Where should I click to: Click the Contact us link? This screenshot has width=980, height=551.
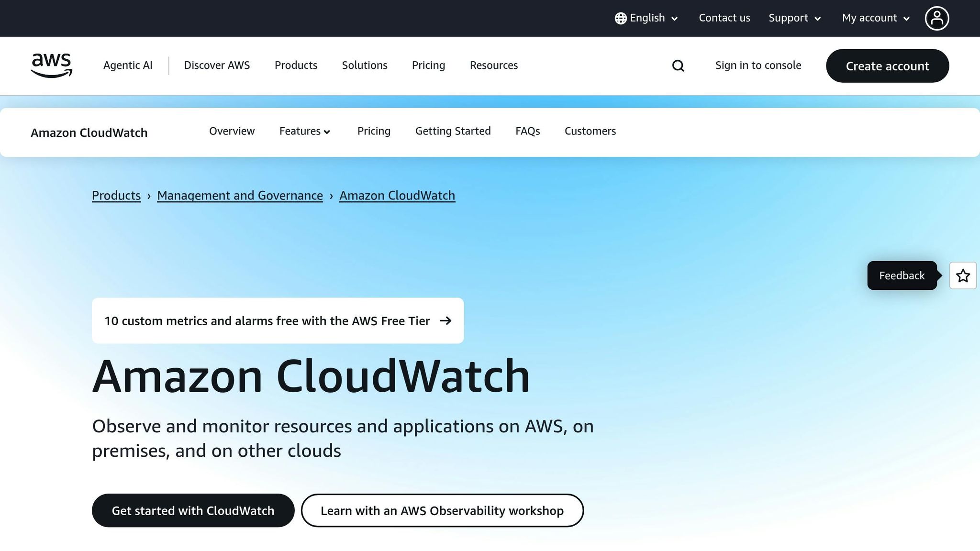[x=724, y=18]
